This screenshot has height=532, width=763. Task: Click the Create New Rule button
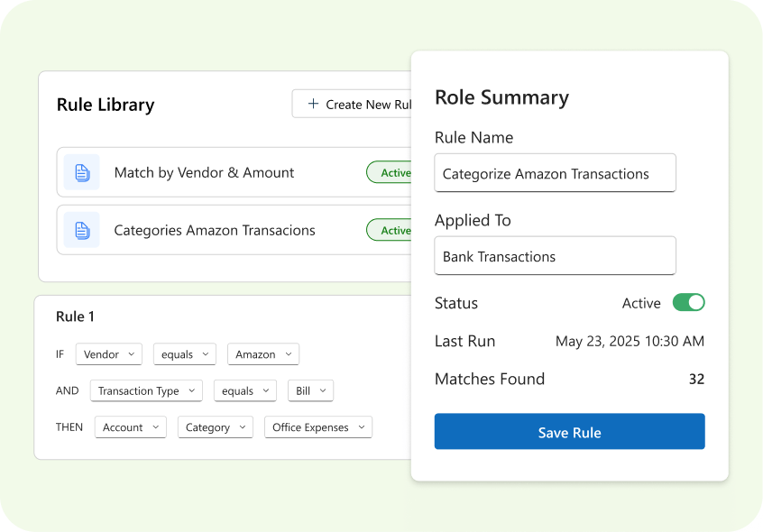[x=352, y=104]
